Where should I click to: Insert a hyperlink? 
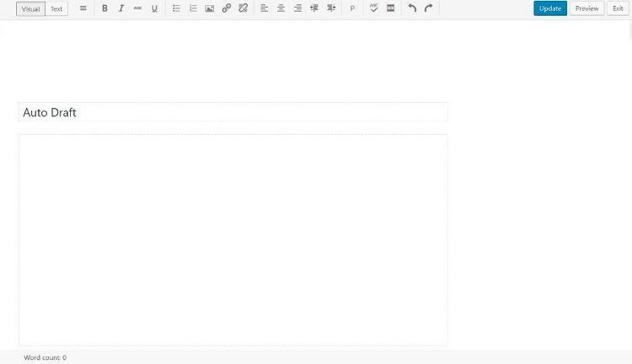point(226,8)
